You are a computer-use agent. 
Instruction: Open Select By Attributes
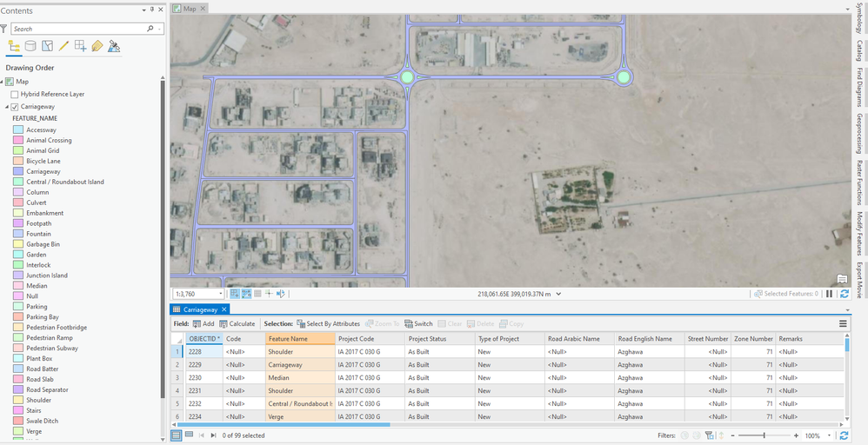coord(328,324)
